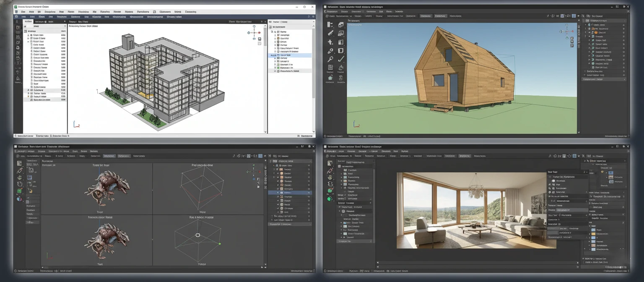Select the annotate pencil tool in the render workspace toolbar
644x282 pixels.
click(331, 171)
